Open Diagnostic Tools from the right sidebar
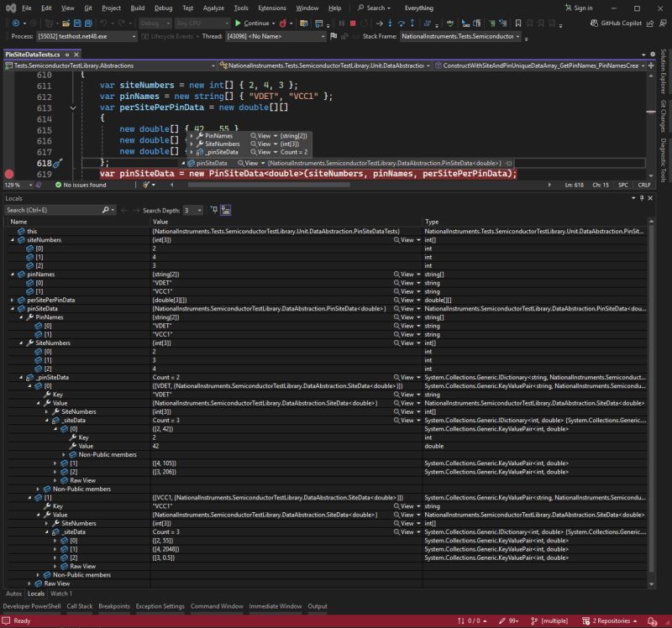Viewport: 672px width, 628px height. pyautogui.click(x=666, y=154)
